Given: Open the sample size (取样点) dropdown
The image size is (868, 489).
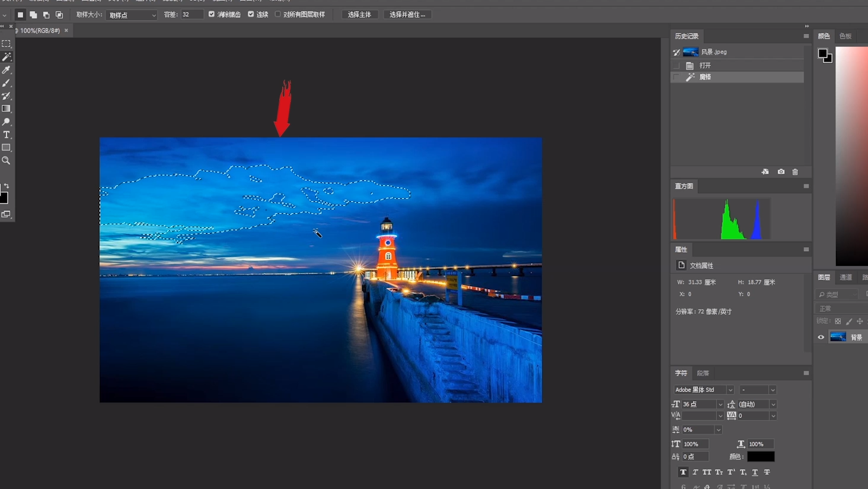Looking at the screenshot, I should [x=131, y=15].
